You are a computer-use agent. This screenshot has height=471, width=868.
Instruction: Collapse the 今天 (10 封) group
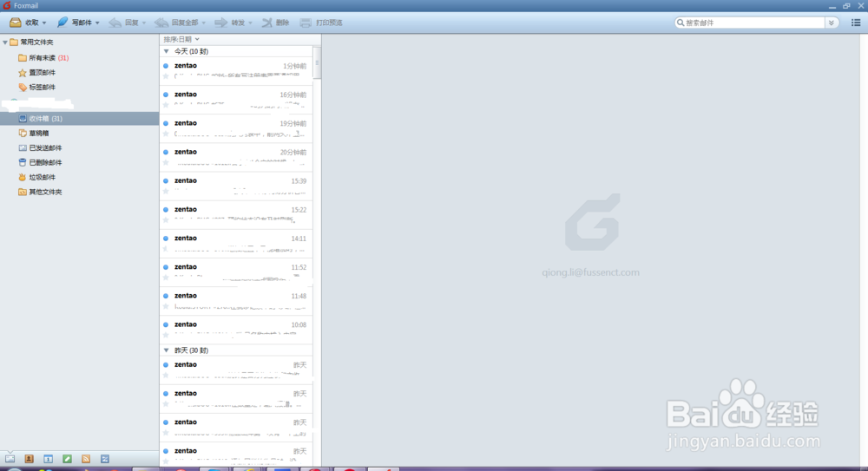coord(166,51)
